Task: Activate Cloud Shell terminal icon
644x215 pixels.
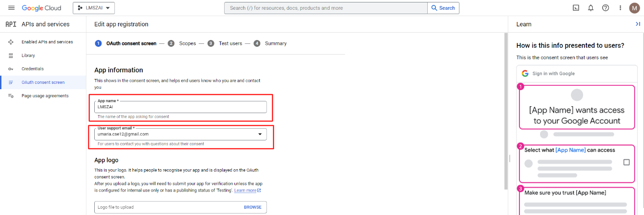Action: click(x=576, y=8)
